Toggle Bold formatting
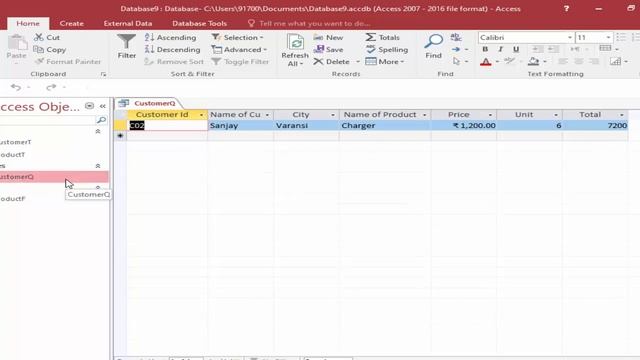 click(x=485, y=49)
